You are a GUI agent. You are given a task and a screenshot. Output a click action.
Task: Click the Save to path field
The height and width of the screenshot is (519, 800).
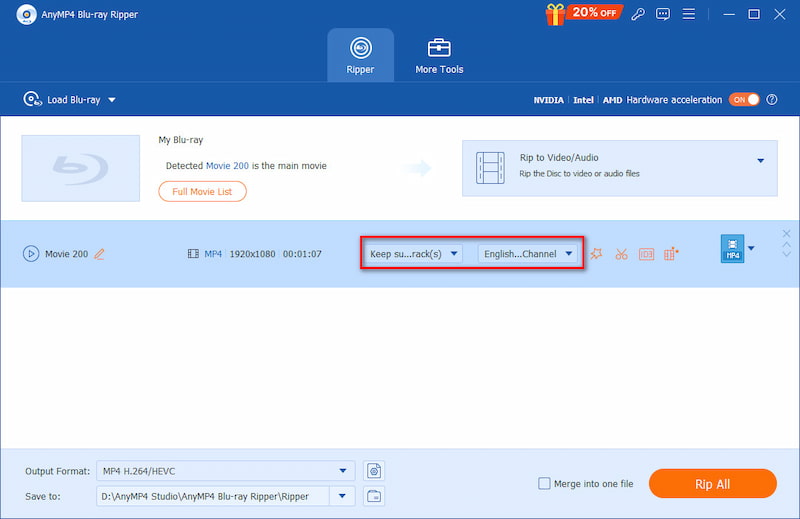(x=212, y=496)
